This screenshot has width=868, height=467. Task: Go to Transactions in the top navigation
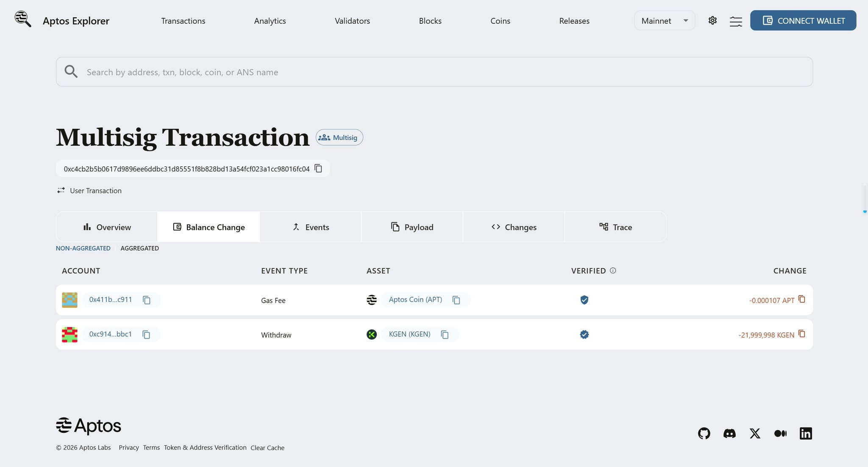(x=183, y=21)
